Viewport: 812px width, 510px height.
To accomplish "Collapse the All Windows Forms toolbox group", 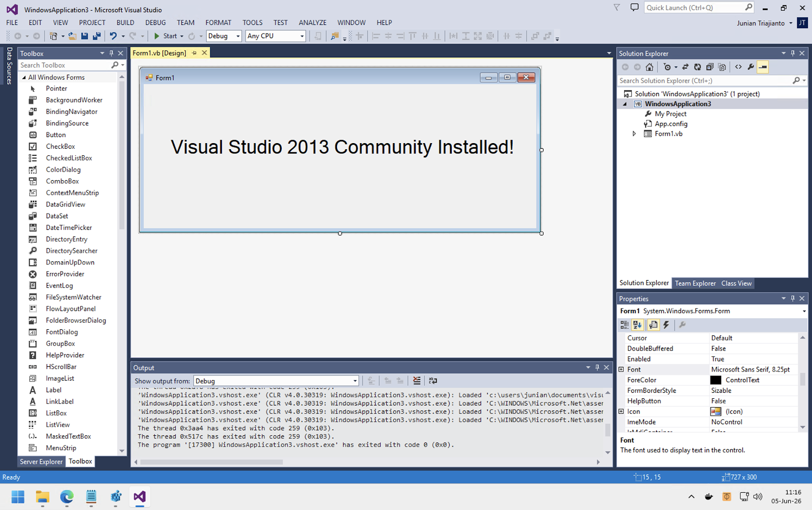I will (x=24, y=78).
